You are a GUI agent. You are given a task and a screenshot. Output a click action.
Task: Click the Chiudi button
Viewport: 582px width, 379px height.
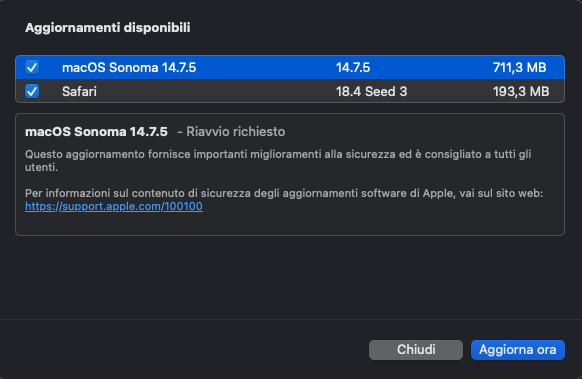(x=416, y=350)
